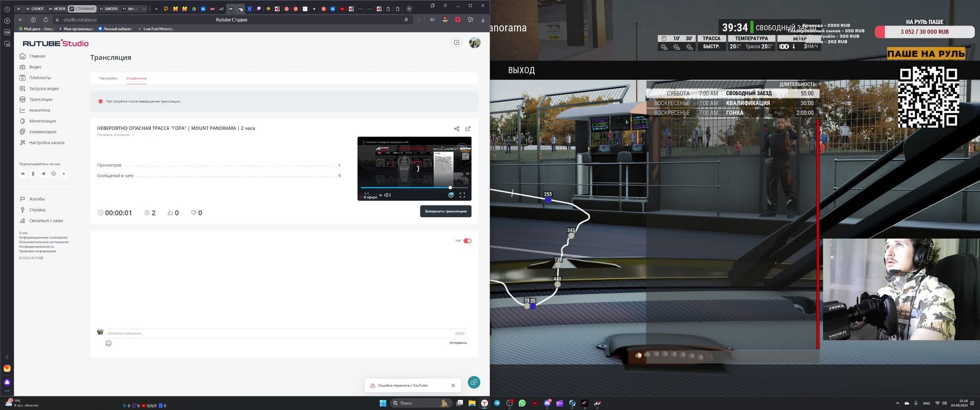The height and width of the screenshot is (410, 980).
Task: Switch to the Настройки tab
Action: (108, 79)
